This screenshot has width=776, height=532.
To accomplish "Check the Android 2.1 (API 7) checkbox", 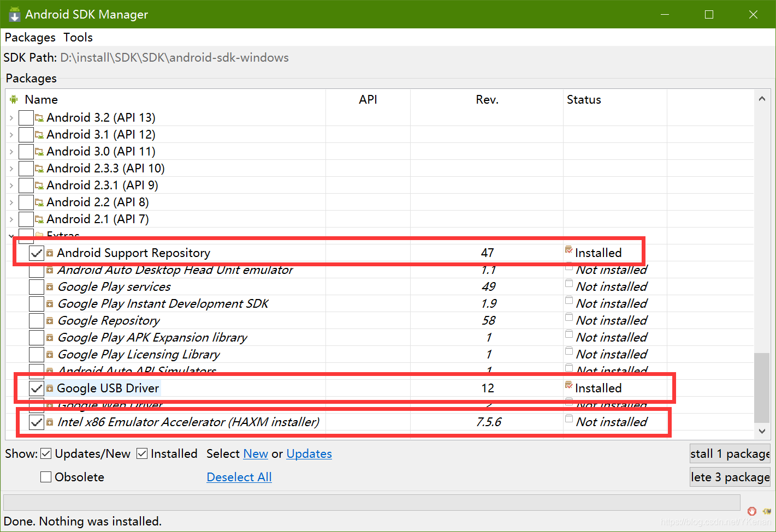I will [26, 219].
